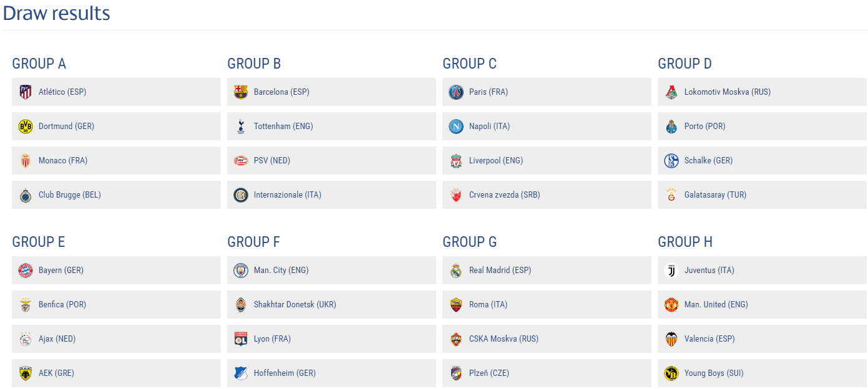Screen dimensions: 868x389
Task: Click the Galatasaray crest icon
Action: coord(671,195)
